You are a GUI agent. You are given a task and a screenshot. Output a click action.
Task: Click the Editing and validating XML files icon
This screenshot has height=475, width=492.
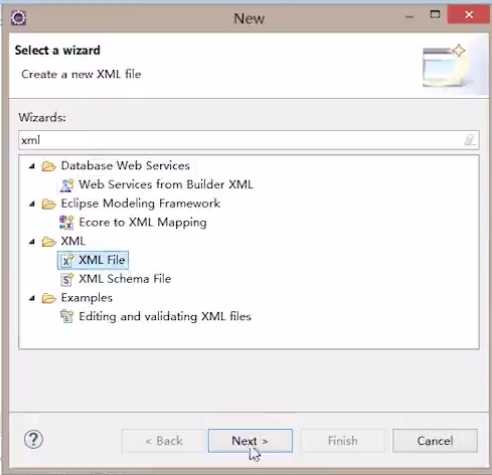(66, 316)
